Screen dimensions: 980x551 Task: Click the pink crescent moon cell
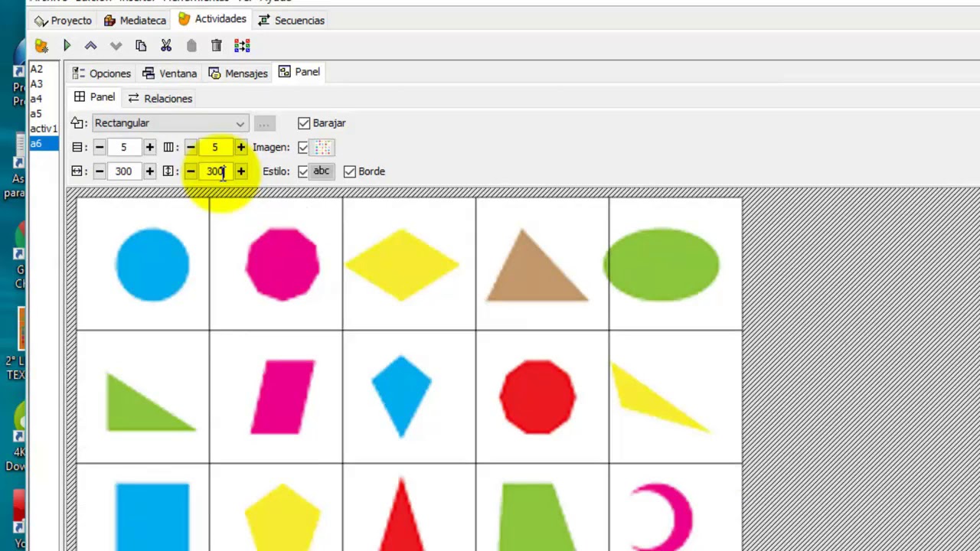pyautogui.click(x=675, y=507)
